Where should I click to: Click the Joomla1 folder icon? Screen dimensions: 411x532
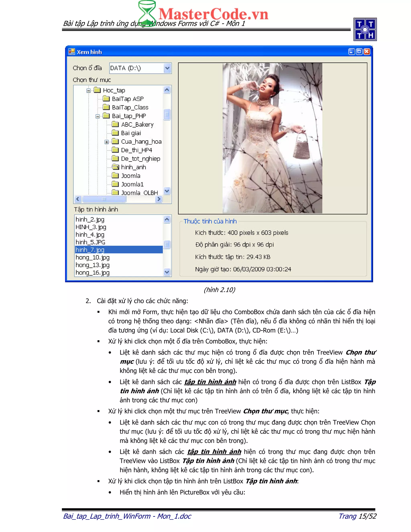point(115,184)
